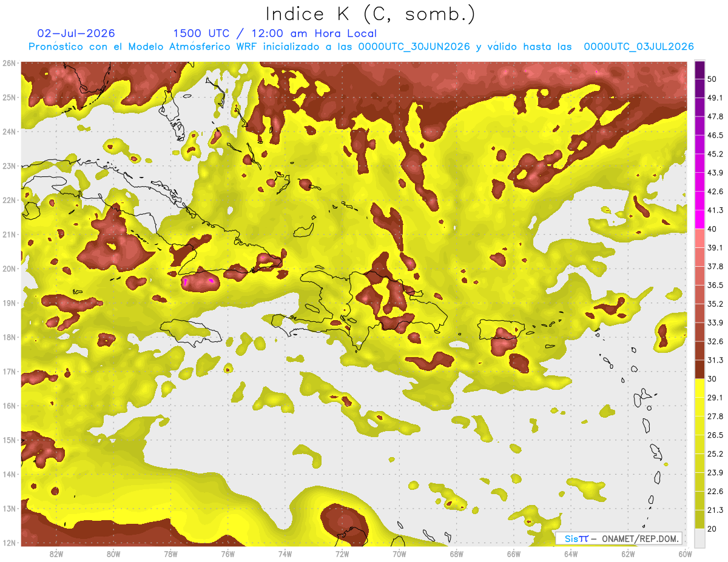Click the "62W" longitude label

click(628, 554)
